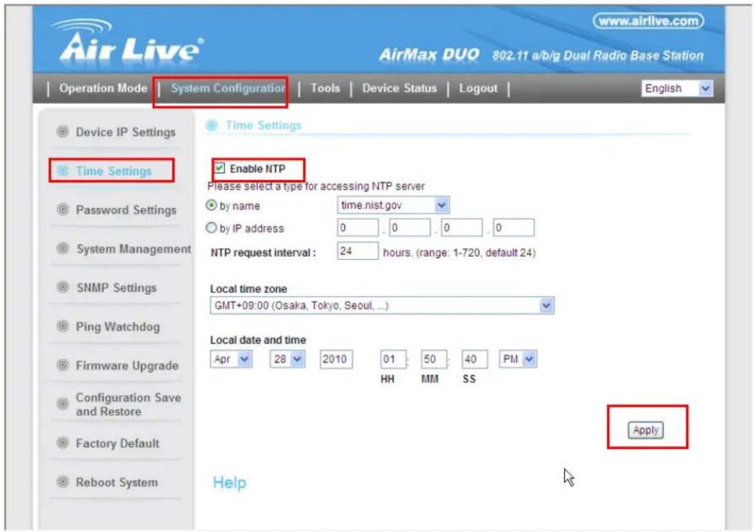Screen dimensions: 756x532
Task: Open Configuration Save and Restore page
Action: pos(128,404)
